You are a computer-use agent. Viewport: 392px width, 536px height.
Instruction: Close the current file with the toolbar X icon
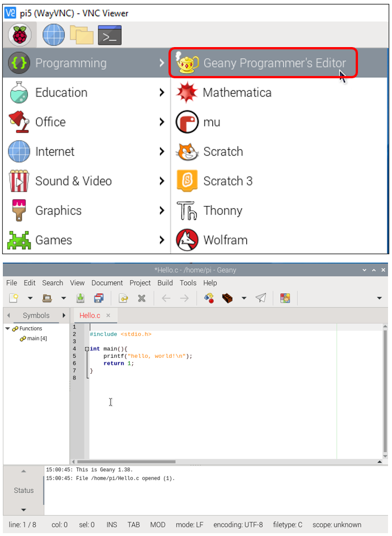(141, 298)
